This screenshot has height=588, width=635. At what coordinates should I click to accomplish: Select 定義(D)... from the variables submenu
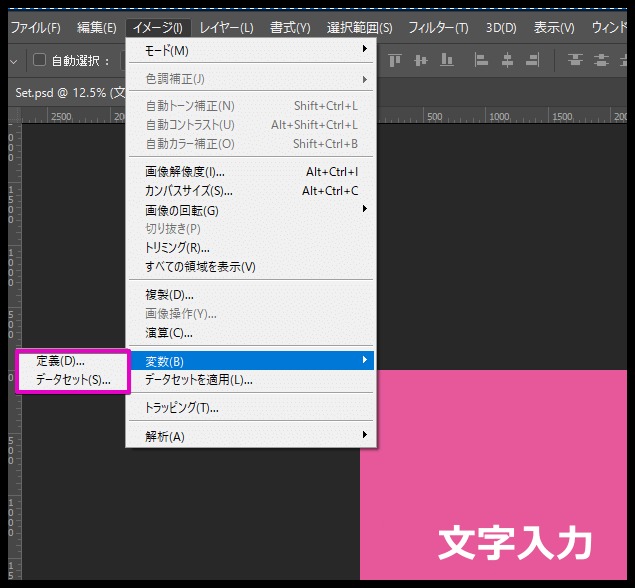[61, 361]
